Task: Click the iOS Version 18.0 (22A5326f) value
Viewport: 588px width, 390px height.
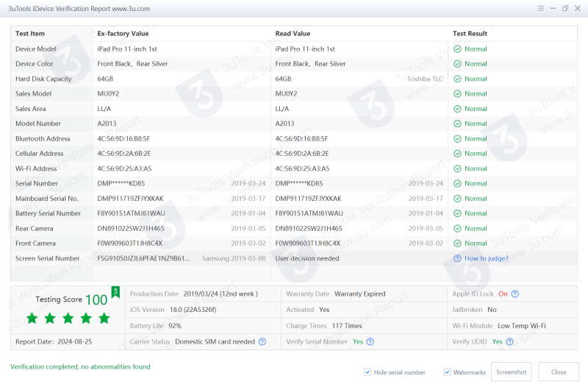Action: click(x=193, y=310)
